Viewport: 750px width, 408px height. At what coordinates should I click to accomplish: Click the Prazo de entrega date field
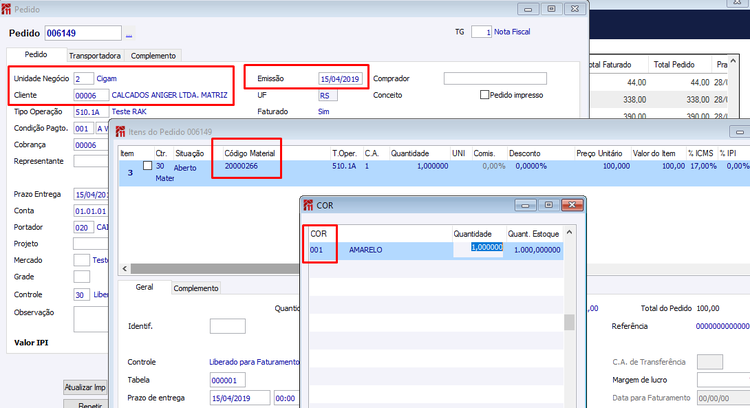[240, 398]
